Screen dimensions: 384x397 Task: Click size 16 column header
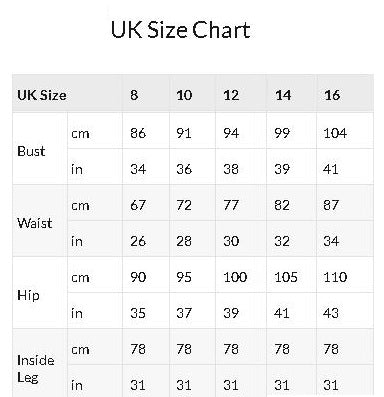point(332,95)
